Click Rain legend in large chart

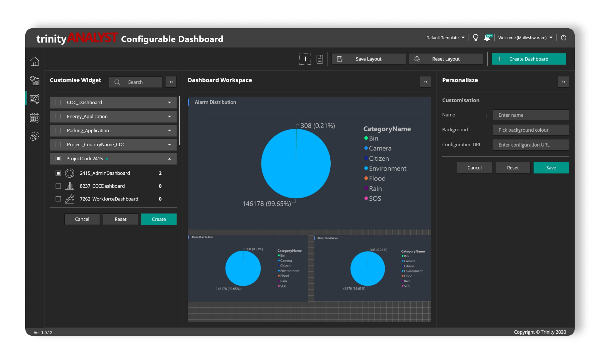[x=373, y=189]
